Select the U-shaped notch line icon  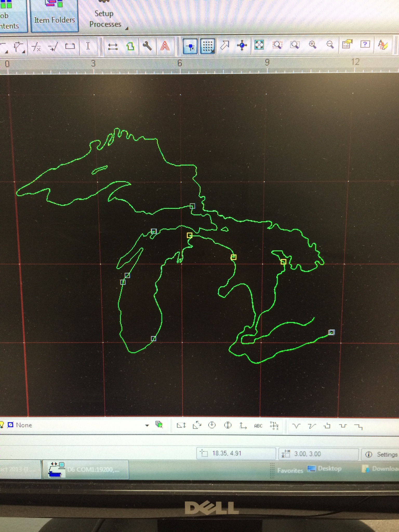[343, 426]
